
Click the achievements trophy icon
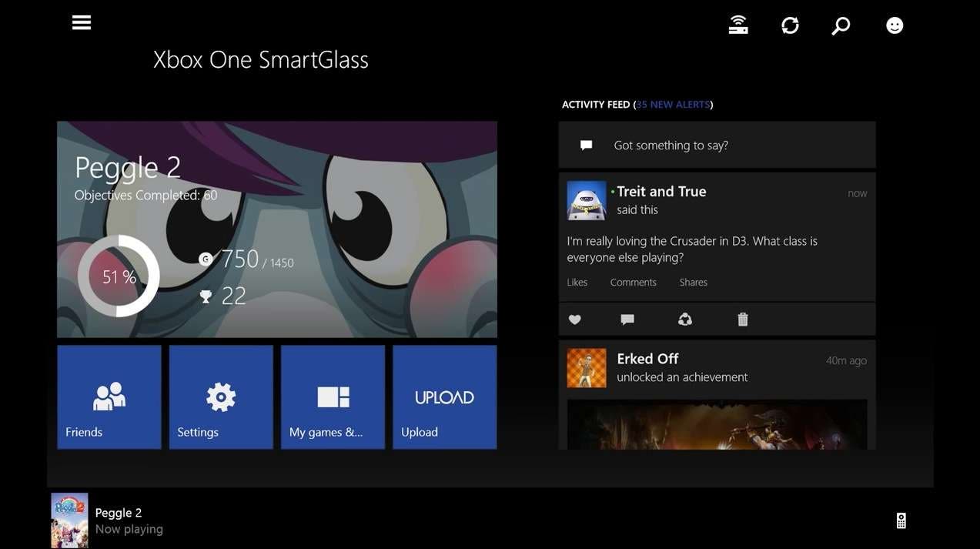pos(206,296)
